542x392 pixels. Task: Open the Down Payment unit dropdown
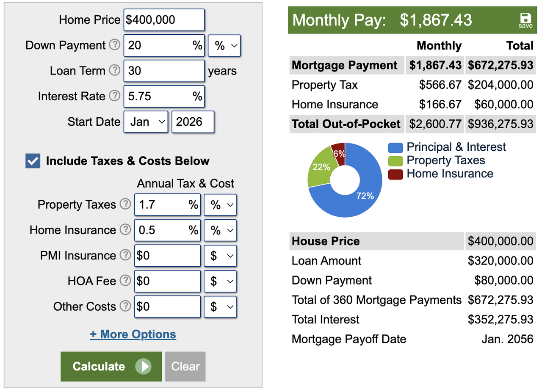click(x=224, y=45)
